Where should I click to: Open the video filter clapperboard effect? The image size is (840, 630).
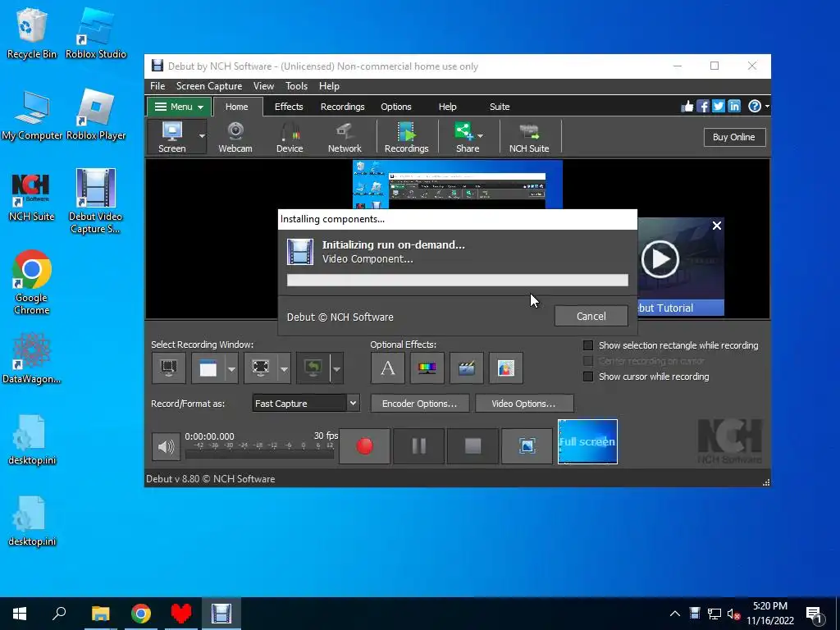[x=467, y=368]
